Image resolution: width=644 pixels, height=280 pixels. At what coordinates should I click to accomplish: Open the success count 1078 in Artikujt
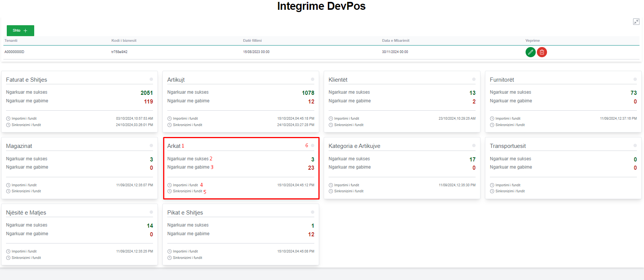[308, 93]
